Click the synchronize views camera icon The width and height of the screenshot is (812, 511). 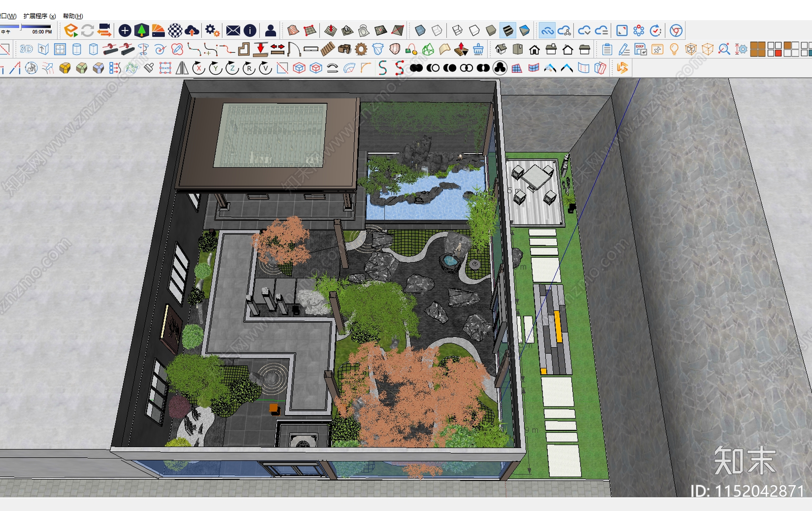(x=105, y=30)
